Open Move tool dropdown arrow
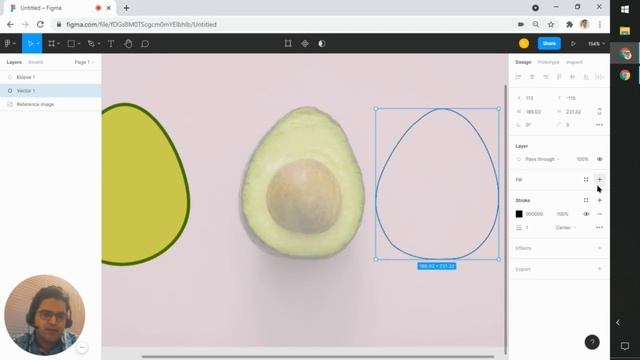The width and height of the screenshot is (640, 360). click(x=38, y=44)
